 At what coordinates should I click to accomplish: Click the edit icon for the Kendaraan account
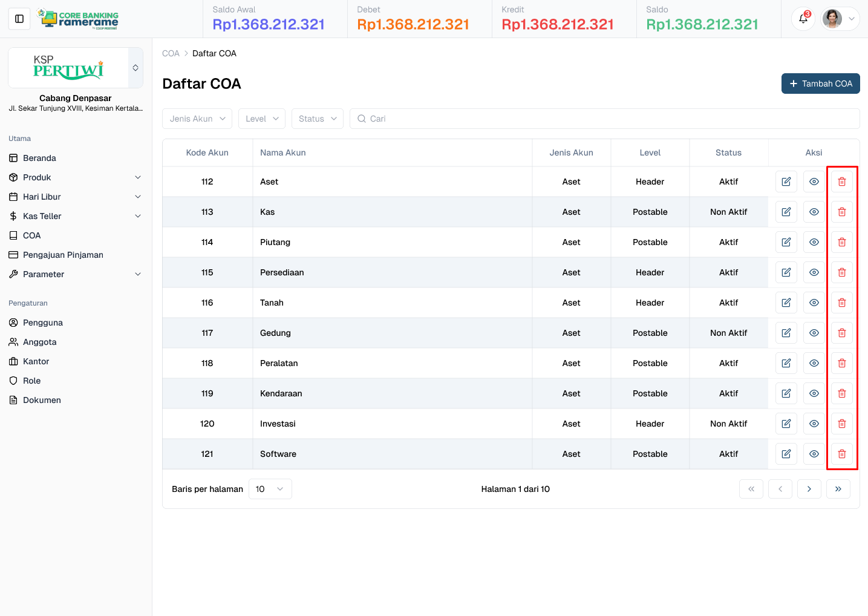(786, 393)
